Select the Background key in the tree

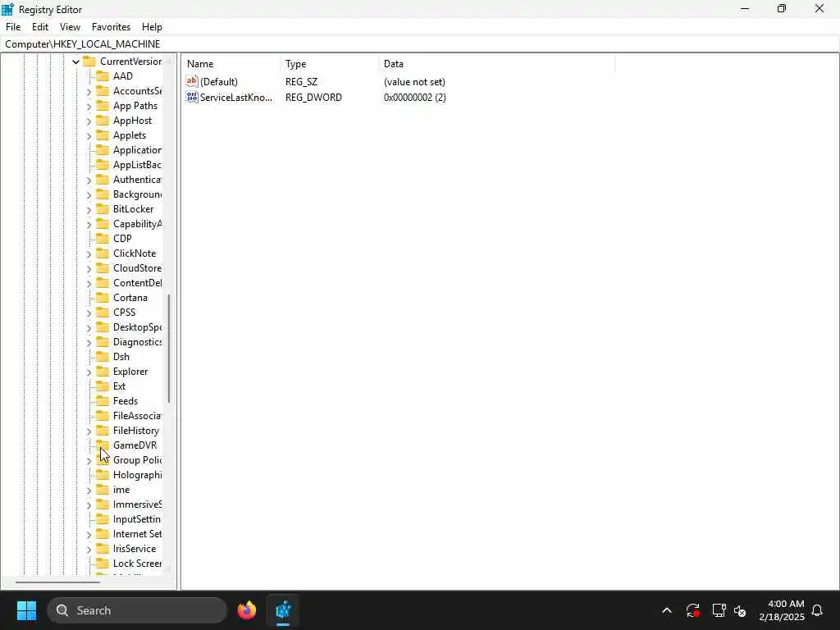(x=137, y=194)
